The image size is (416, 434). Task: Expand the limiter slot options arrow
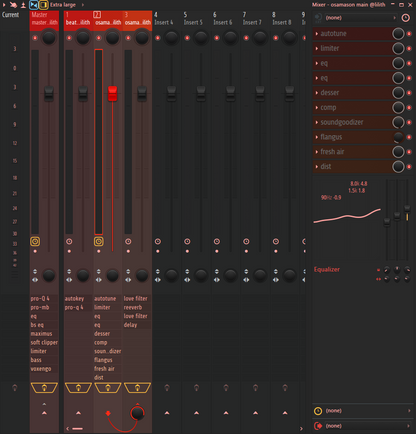pyautogui.click(x=317, y=49)
